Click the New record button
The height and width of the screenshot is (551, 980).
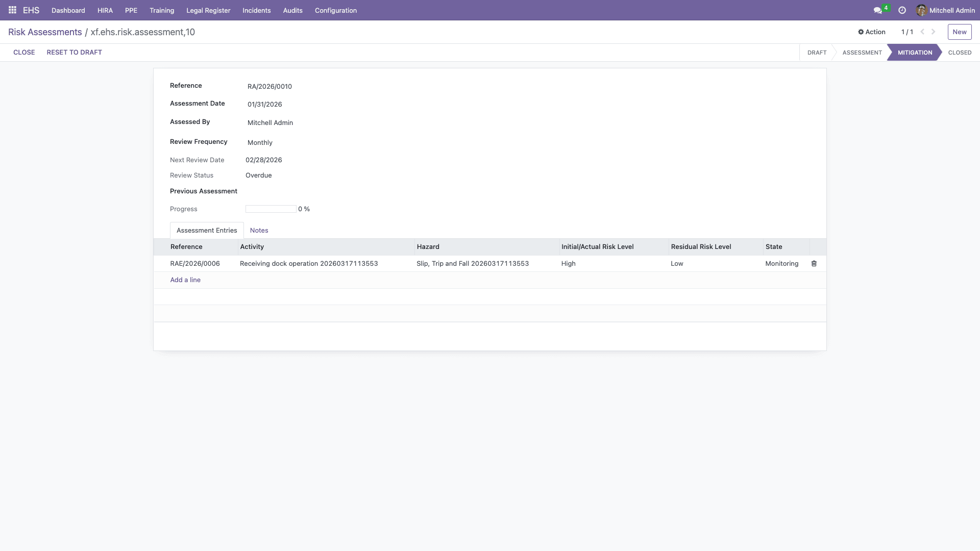pyautogui.click(x=959, y=32)
